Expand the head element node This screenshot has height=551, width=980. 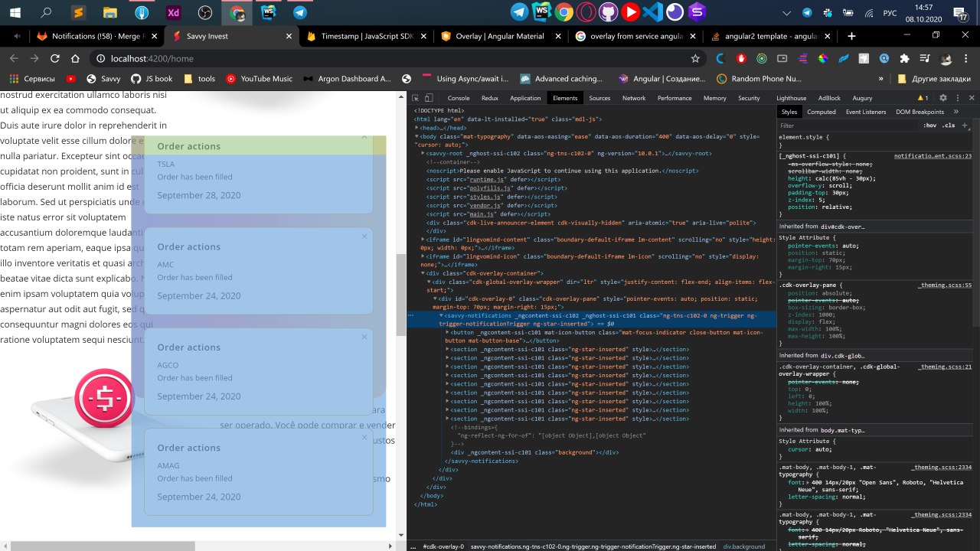click(417, 128)
